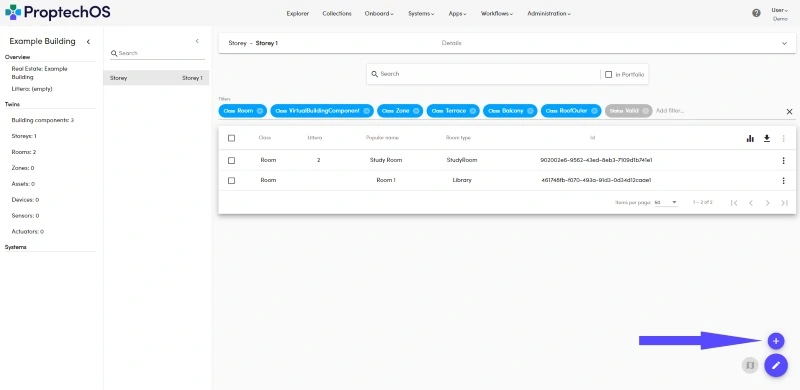Open Actuators: 0 in sidebar
This screenshot has height=390, width=800.
point(28,231)
